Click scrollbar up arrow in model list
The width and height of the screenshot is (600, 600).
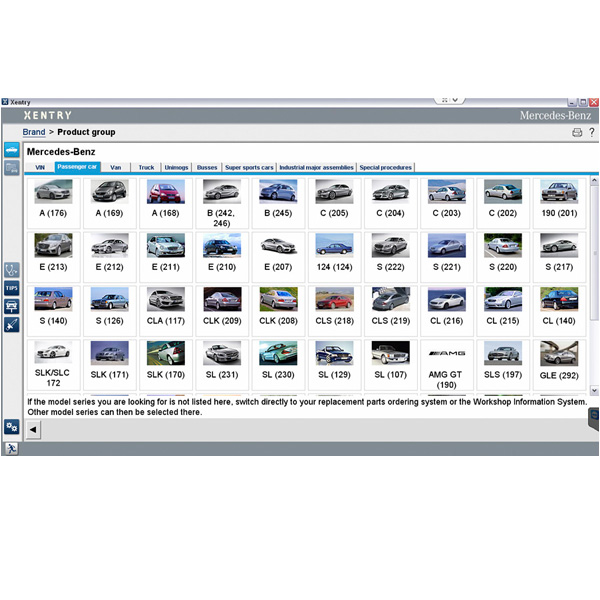click(x=594, y=180)
